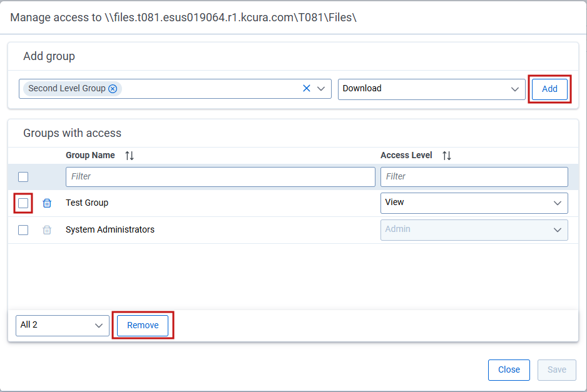
Task: Clear the group selector with the X icon
Action: pos(306,88)
